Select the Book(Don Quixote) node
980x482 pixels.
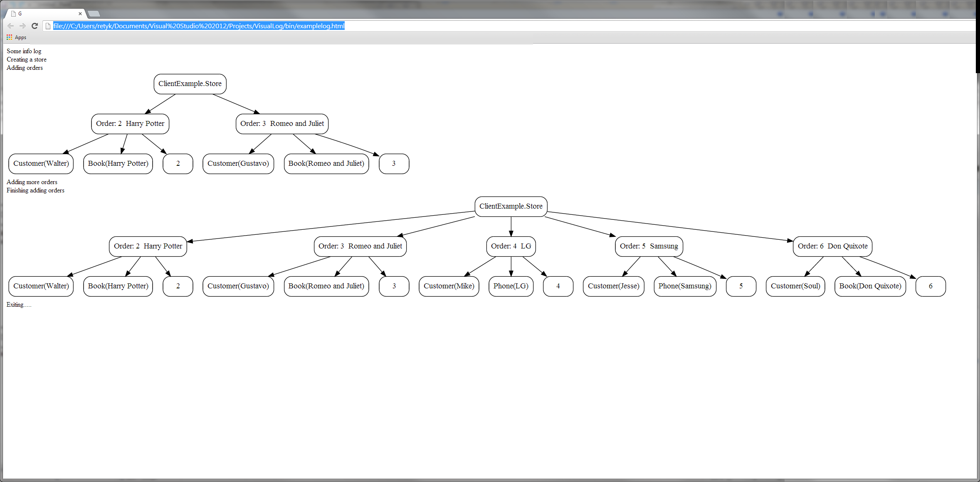point(870,286)
